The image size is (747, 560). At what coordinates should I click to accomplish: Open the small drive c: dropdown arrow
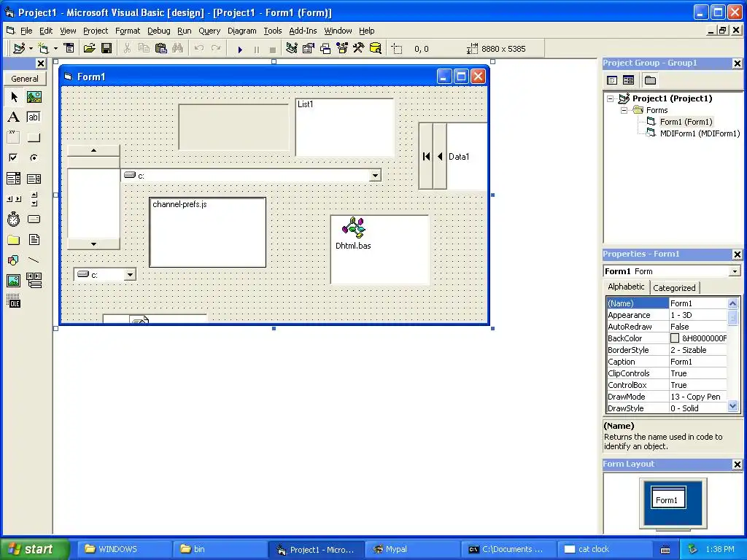click(130, 275)
